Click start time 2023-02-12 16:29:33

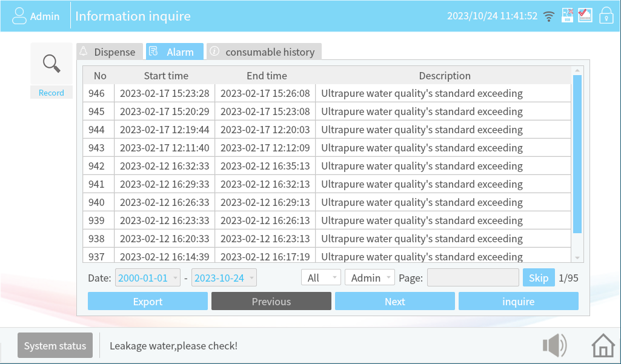point(165,184)
